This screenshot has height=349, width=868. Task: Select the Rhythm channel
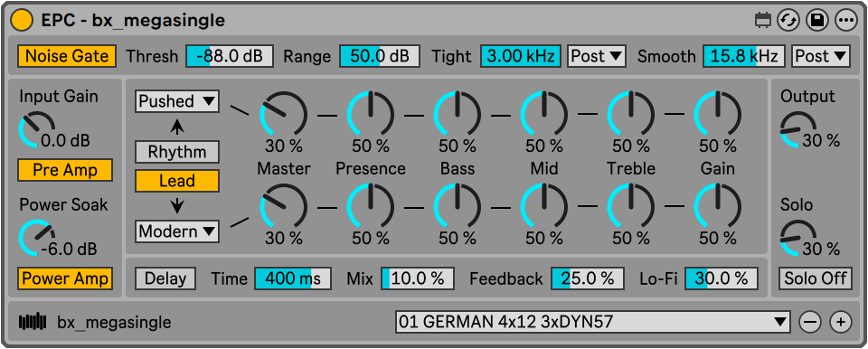(x=177, y=152)
